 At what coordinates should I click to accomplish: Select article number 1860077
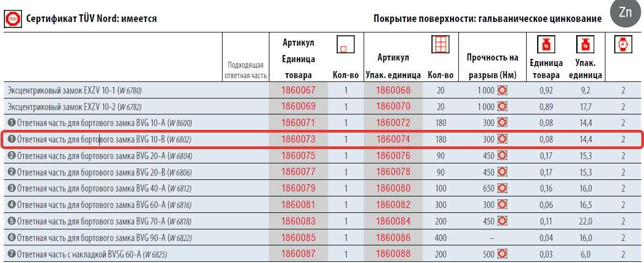[x=298, y=172]
